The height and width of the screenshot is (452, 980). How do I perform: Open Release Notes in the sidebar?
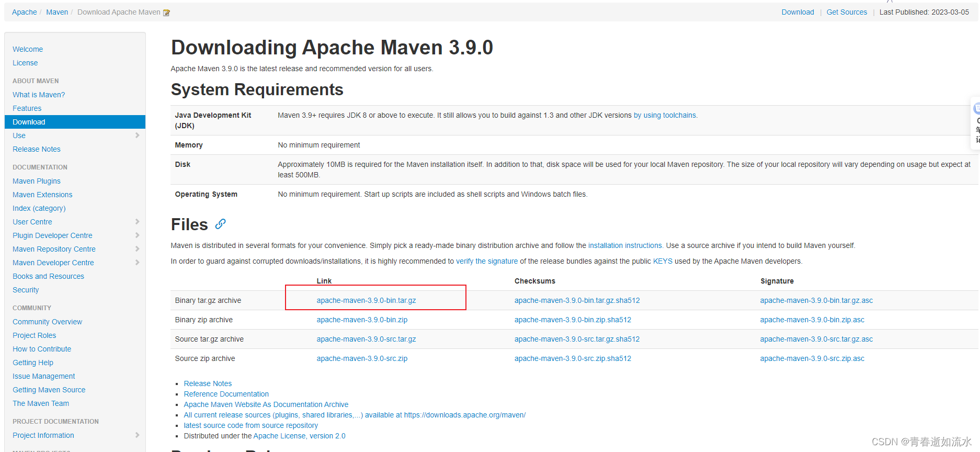[x=37, y=149]
